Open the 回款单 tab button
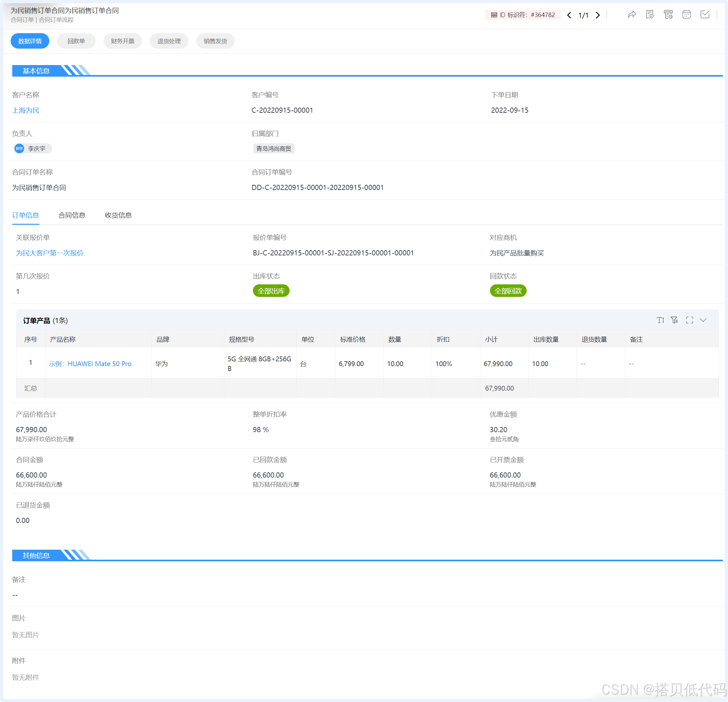The width and height of the screenshot is (728, 702). [x=76, y=41]
